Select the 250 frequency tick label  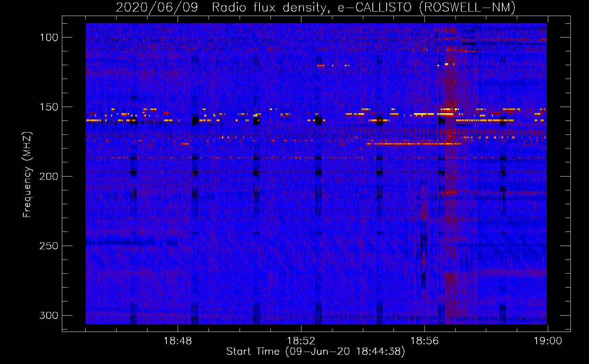click(49, 246)
